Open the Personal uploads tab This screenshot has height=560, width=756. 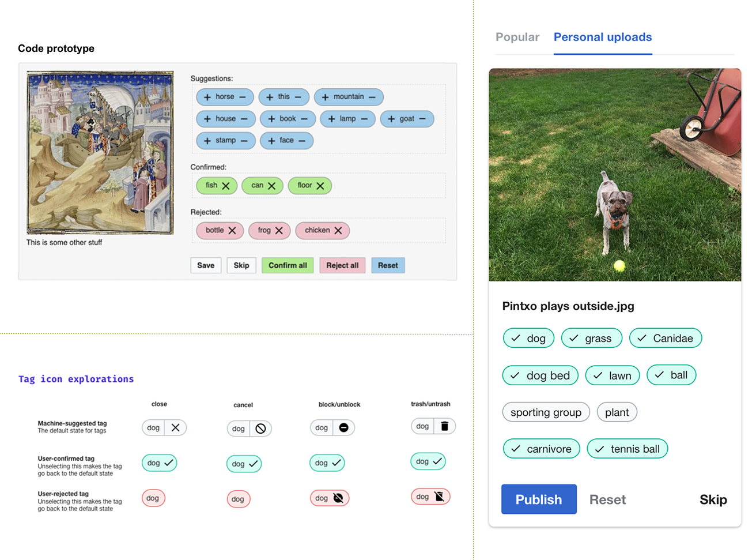603,37
